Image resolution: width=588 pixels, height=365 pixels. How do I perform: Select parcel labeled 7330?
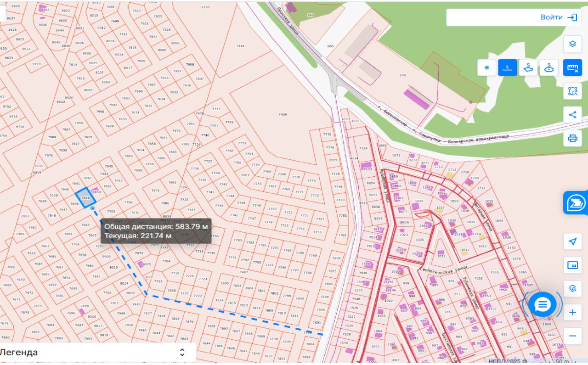coord(205,7)
